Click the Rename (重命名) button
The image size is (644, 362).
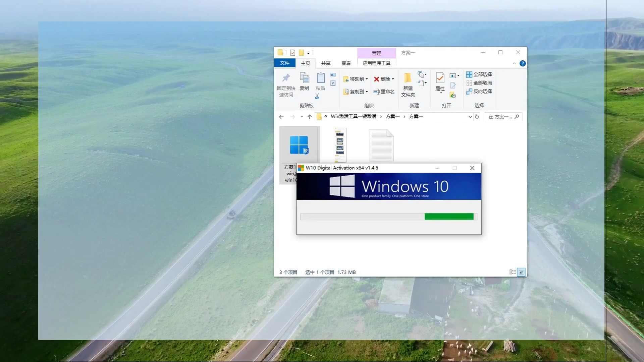tap(384, 92)
